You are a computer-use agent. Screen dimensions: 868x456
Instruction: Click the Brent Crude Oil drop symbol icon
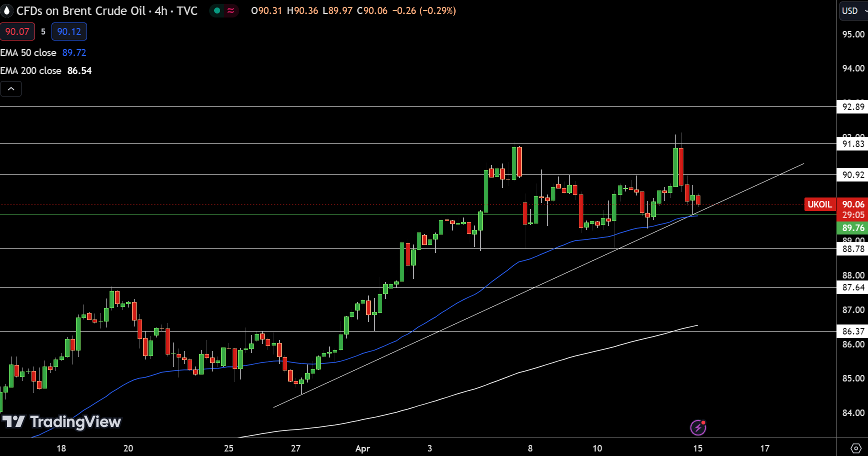click(x=7, y=10)
